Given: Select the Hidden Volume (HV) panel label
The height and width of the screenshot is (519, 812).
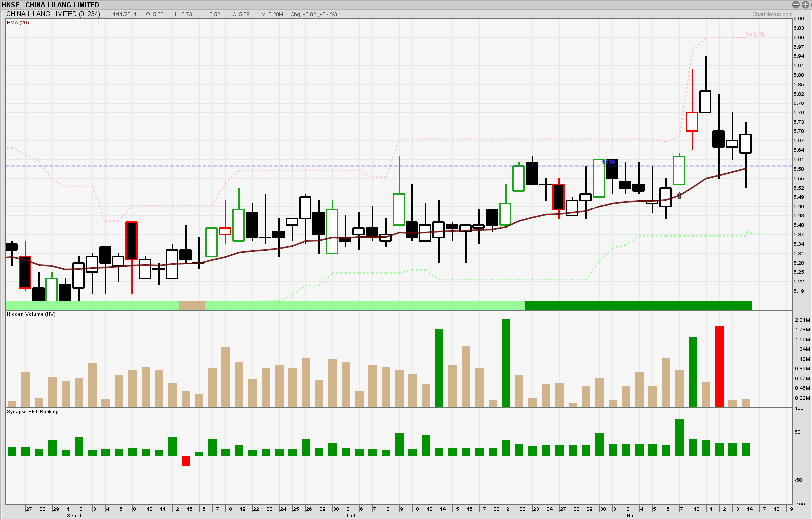Looking at the screenshot, I should click(31, 314).
